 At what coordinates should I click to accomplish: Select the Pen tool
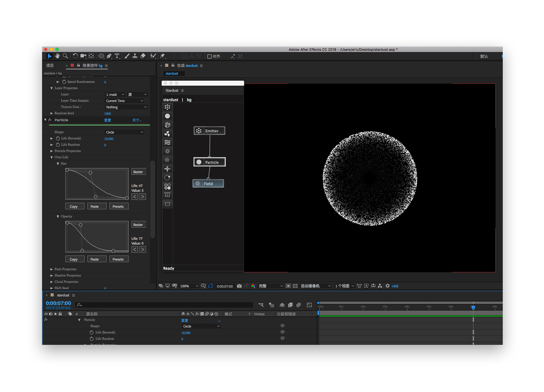coord(109,56)
